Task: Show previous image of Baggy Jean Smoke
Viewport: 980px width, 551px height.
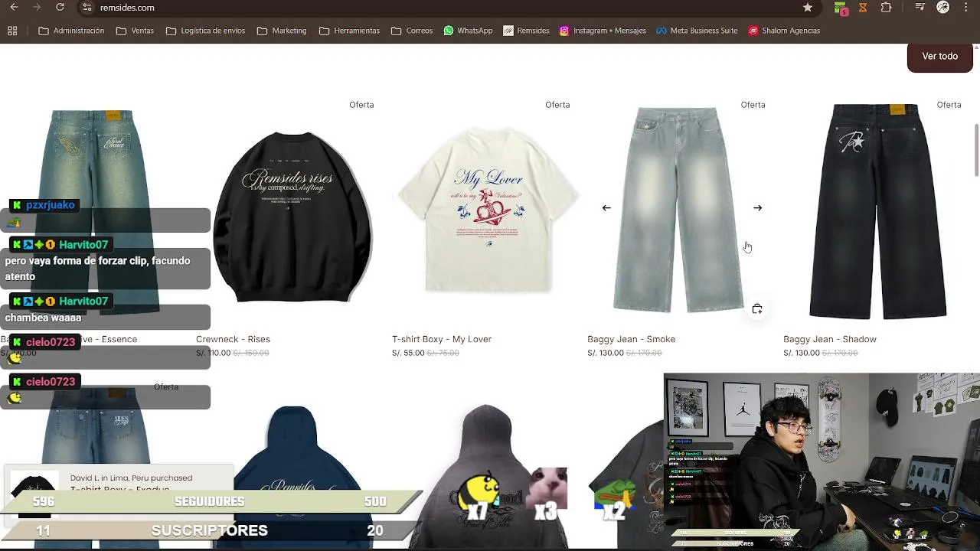Action: pyautogui.click(x=606, y=208)
